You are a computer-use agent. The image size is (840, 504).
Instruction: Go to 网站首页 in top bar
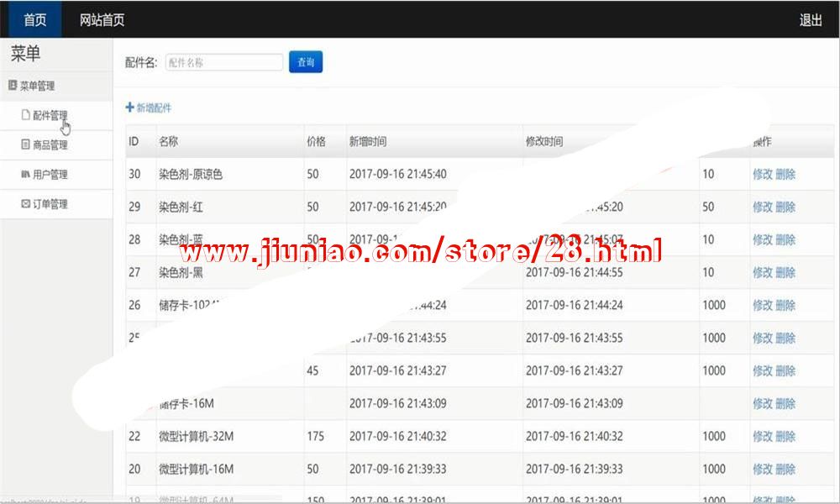coord(102,20)
